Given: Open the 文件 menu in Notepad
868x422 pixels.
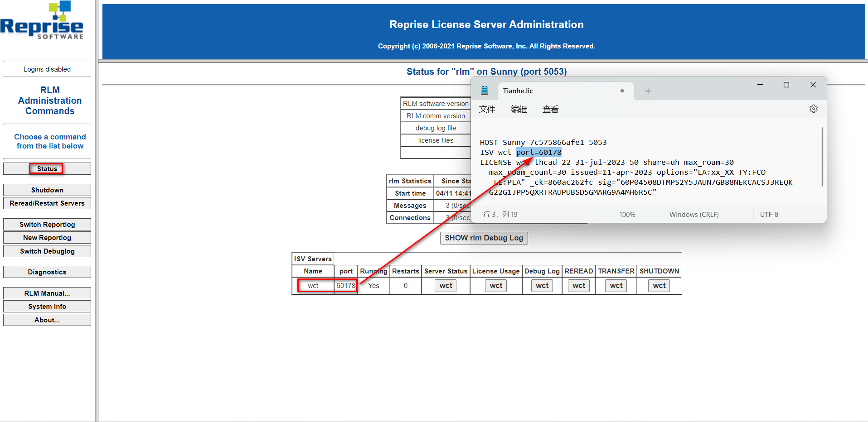Looking at the screenshot, I should pyautogui.click(x=487, y=109).
